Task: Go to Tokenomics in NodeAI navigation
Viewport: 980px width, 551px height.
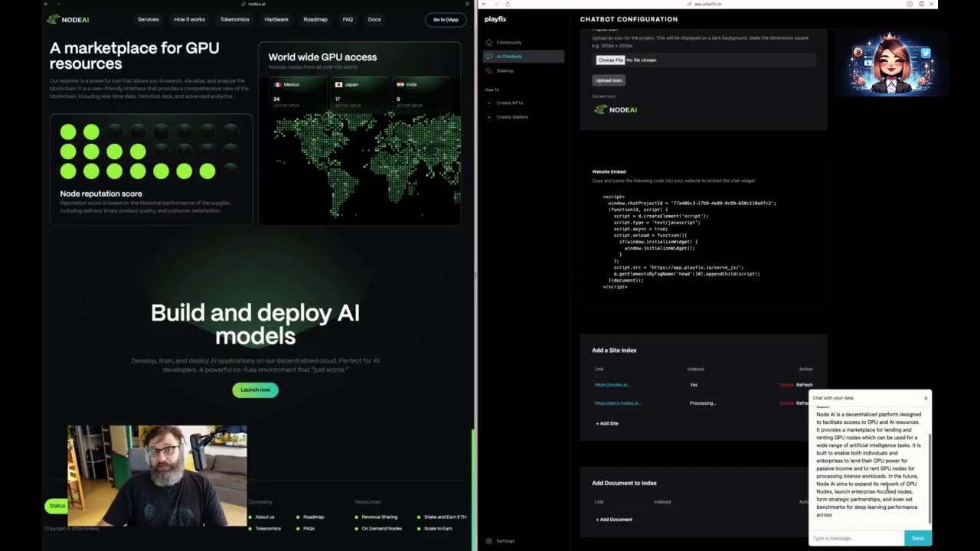Action: point(234,19)
